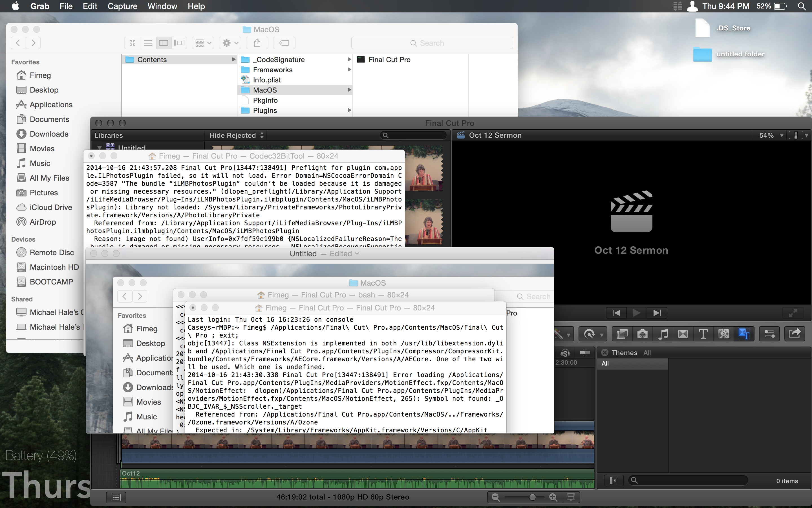Image resolution: width=812 pixels, height=508 pixels.
Task: Open the Hide Rejected filter pop-up
Action: tap(237, 135)
